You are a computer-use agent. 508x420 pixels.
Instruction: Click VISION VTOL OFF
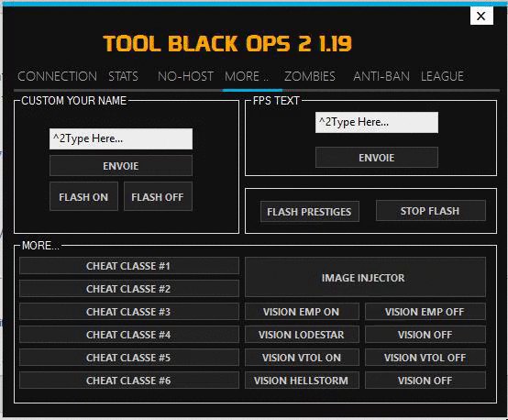pyautogui.click(x=425, y=358)
